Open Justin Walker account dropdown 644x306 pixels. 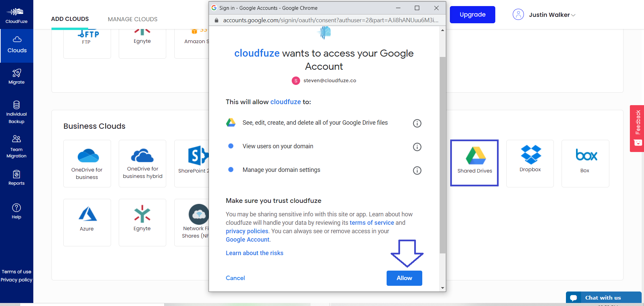[x=552, y=15]
